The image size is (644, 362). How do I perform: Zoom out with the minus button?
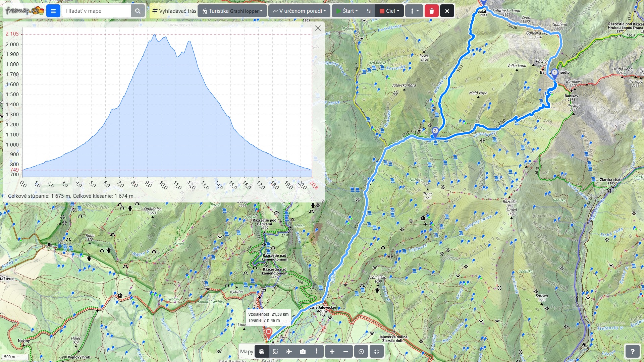(346, 352)
